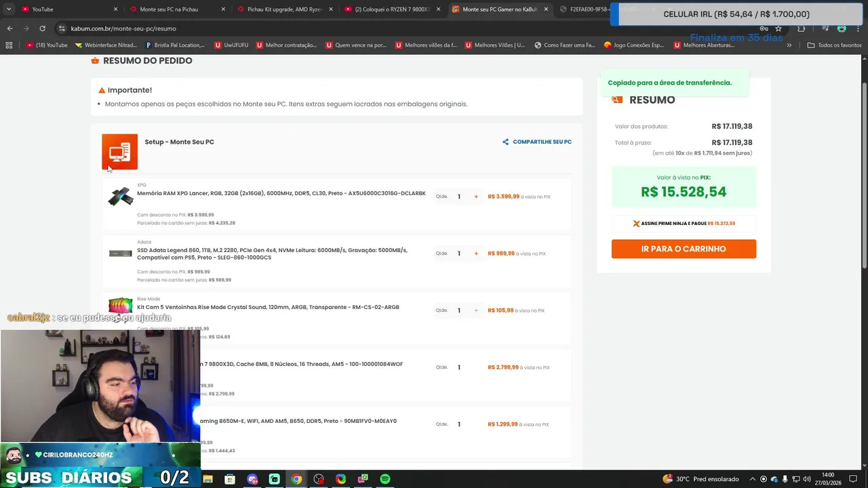Open the Chrome profile avatar
This screenshot has width=868, height=488.
(842, 28)
